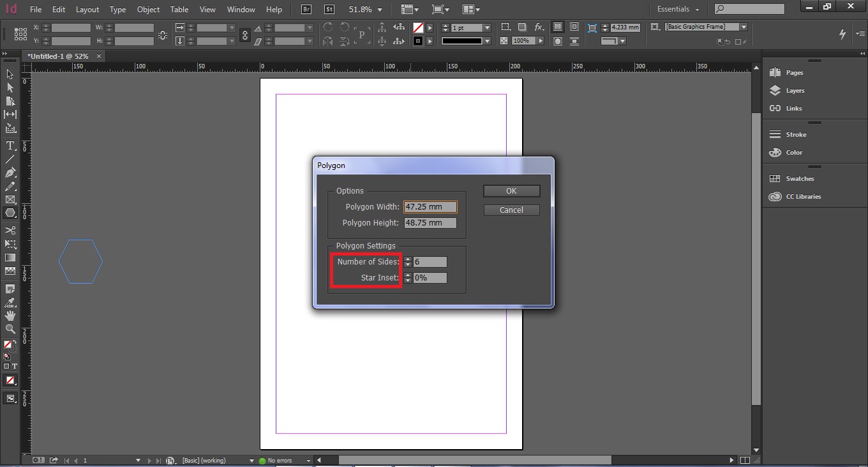Select the Rectangle Frame tool
The width and height of the screenshot is (868, 467).
[10, 200]
